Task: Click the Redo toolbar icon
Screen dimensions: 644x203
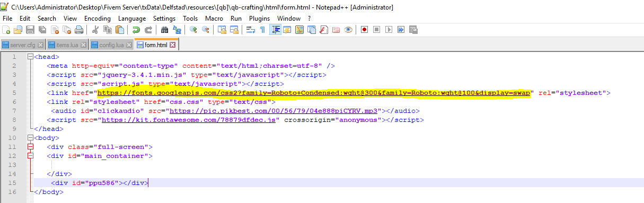Action: (148, 29)
